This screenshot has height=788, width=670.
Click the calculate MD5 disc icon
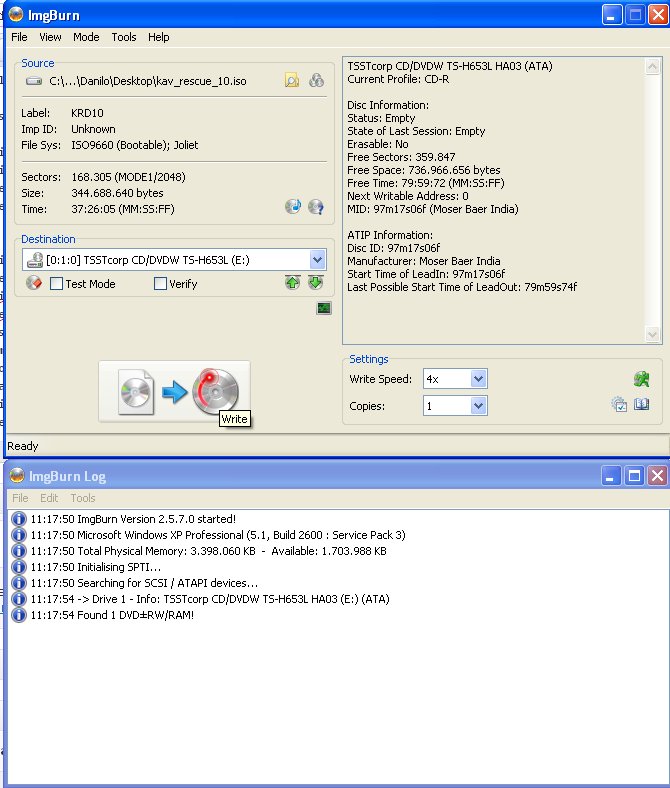(293, 206)
